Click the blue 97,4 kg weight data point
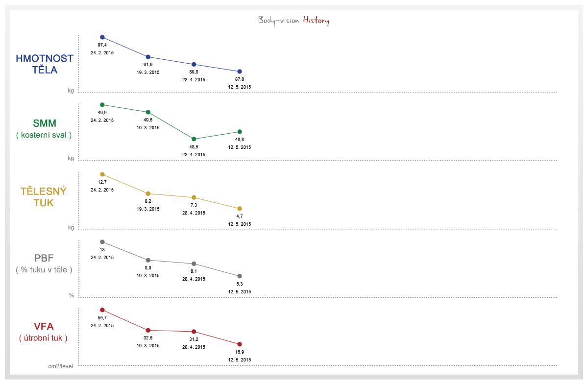 [x=102, y=37]
